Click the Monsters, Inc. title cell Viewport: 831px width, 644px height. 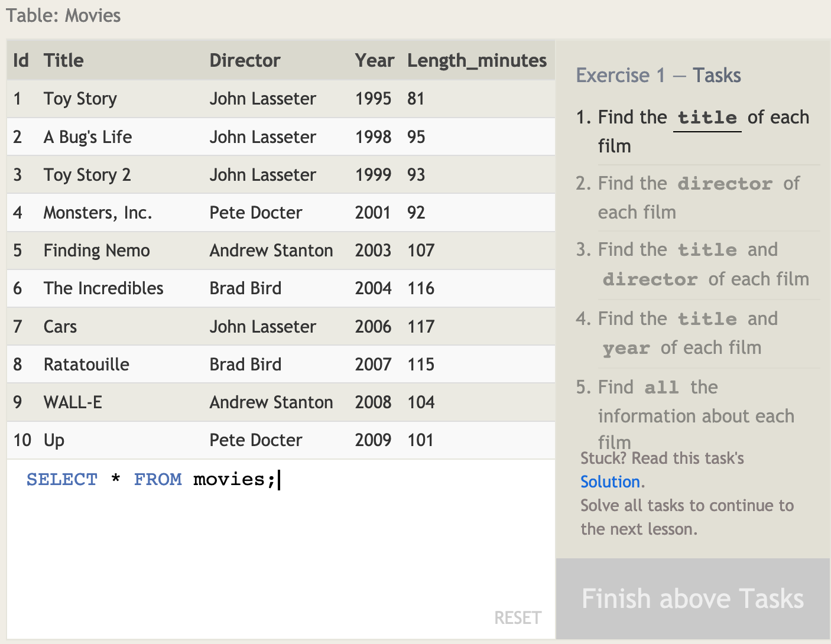(98, 213)
